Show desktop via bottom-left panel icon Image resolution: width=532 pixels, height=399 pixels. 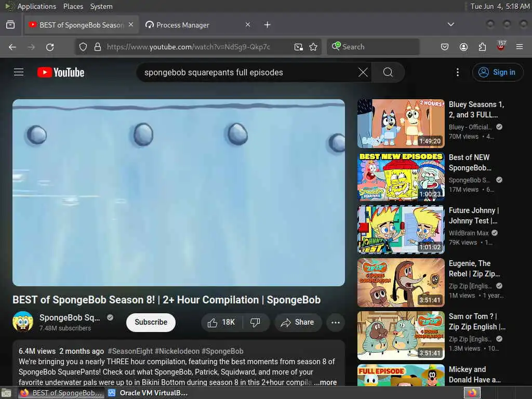[x=6, y=393]
